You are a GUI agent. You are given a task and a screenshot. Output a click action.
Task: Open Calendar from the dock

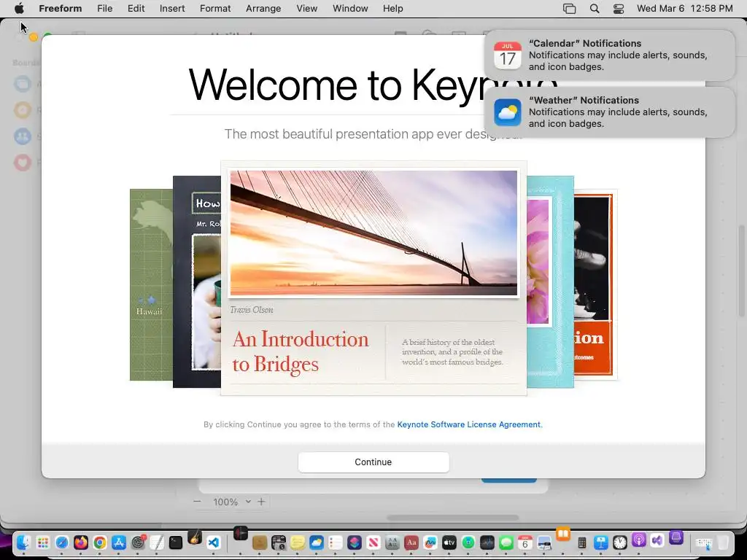pos(525,542)
